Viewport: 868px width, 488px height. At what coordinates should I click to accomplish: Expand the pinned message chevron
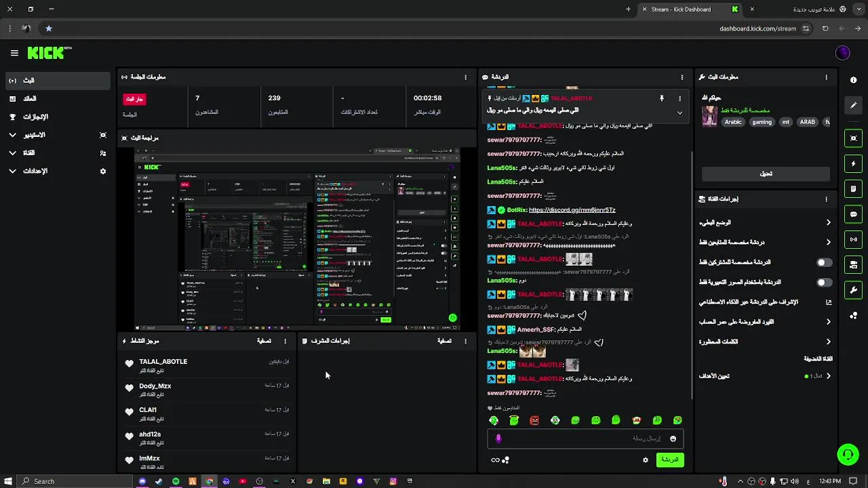pos(679,113)
